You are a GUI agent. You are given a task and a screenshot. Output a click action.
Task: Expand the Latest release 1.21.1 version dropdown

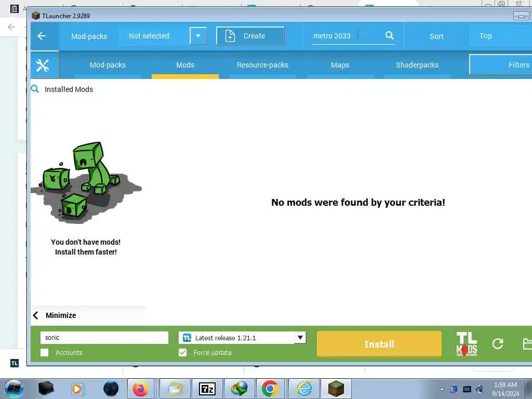click(300, 338)
